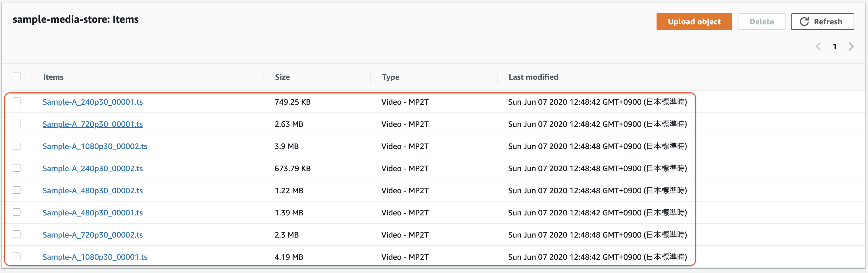Click the Size column header
The width and height of the screenshot is (868, 273).
pos(282,77)
